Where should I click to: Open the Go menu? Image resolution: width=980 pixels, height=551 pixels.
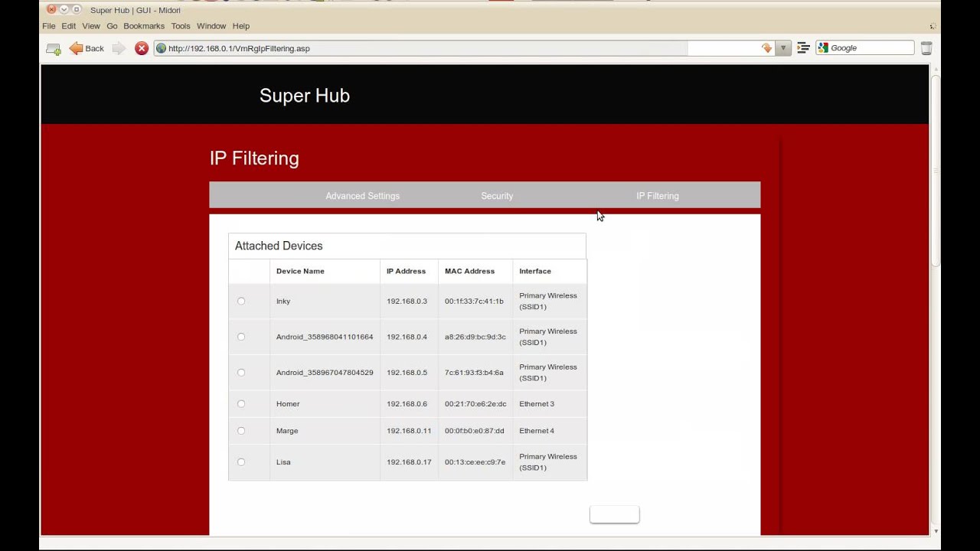[112, 26]
